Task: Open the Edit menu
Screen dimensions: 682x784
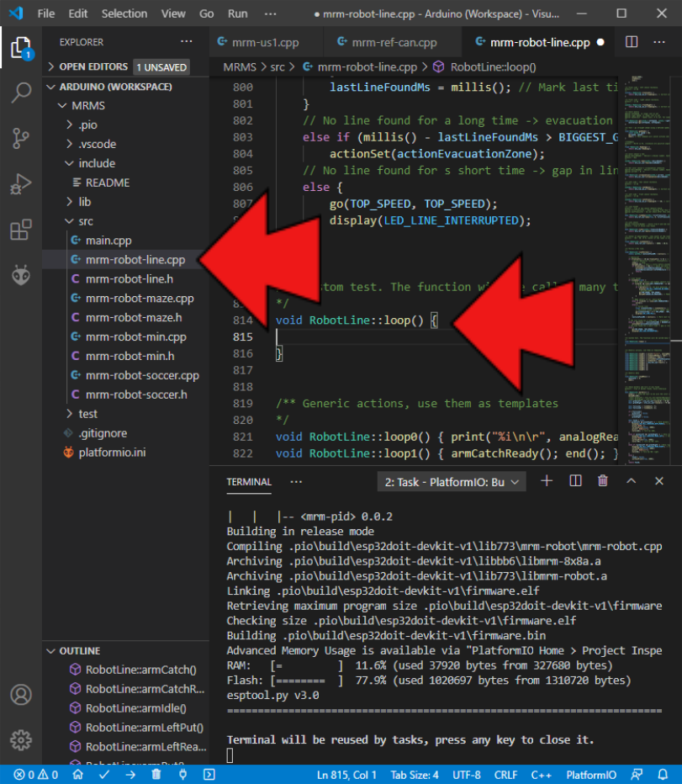Action: pos(78,13)
